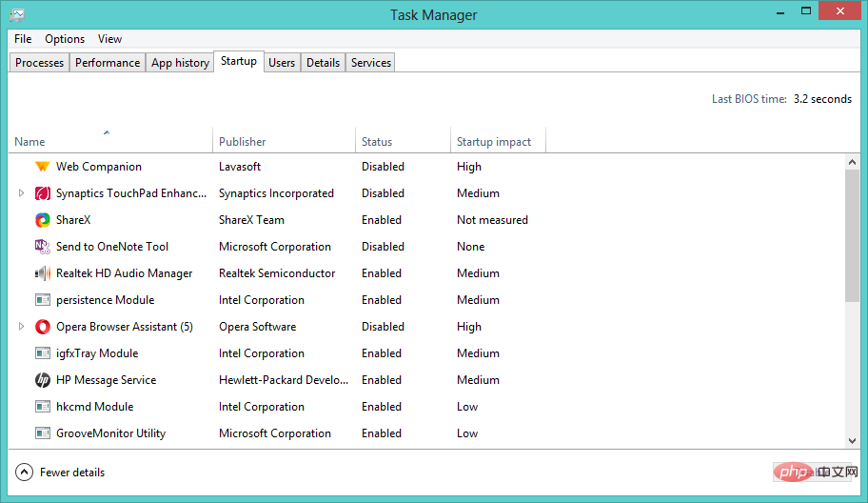Select the Synaptics TouchPad icon
The height and width of the screenshot is (503, 868).
coord(42,193)
